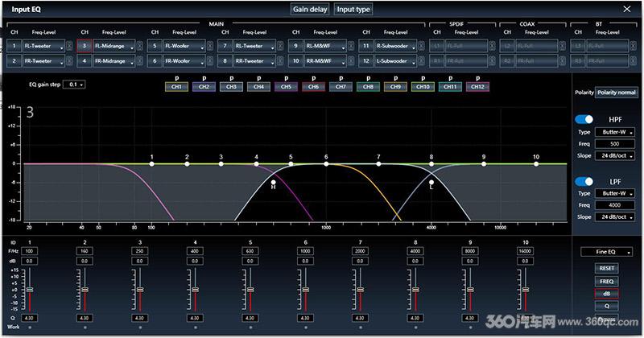Click the HPF Freq field showing 500

615,144
